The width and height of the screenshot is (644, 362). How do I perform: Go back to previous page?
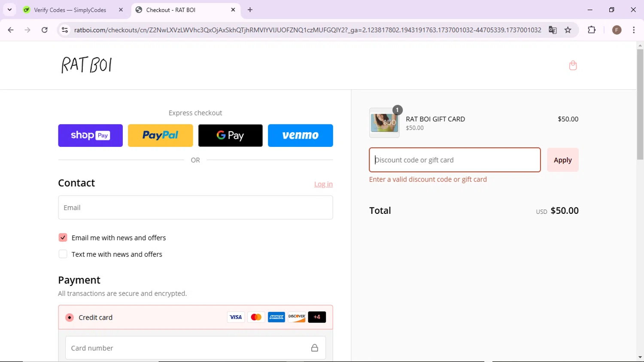pyautogui.click(x=11, y=30)
